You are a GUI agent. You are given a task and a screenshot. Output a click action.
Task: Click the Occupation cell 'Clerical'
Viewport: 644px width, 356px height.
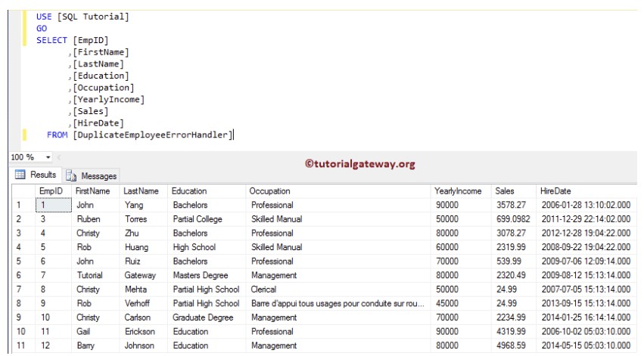pyautogui.click(x=338, y=289)
